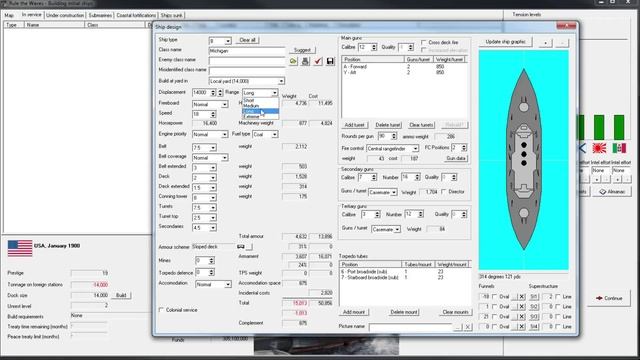Switch to the Map tab
The height and width of the screenshot is (360, 640).
point(9,16)
